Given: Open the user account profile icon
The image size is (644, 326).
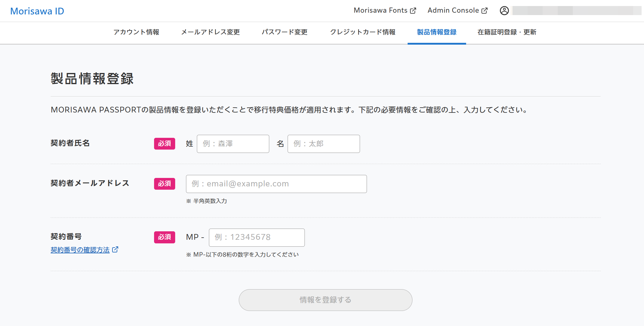Looking at the screenshot, I should (x=504, y=11).
